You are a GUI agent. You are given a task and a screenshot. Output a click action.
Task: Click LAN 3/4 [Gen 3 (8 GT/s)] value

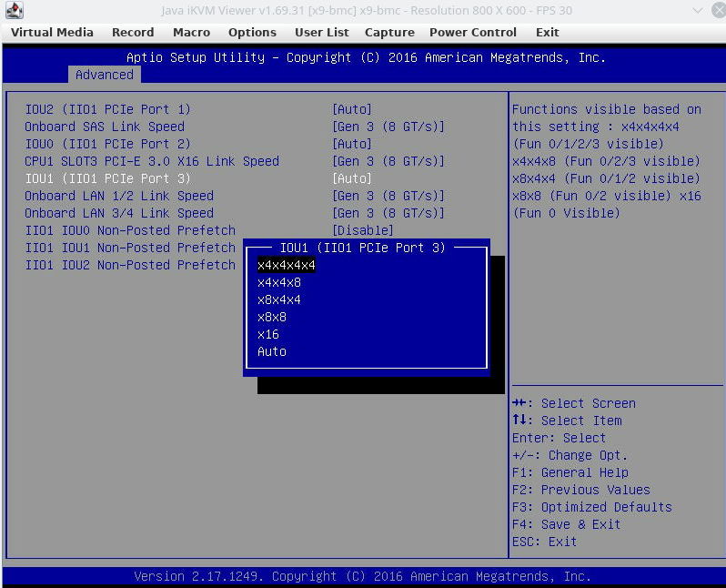click(388, 213)
